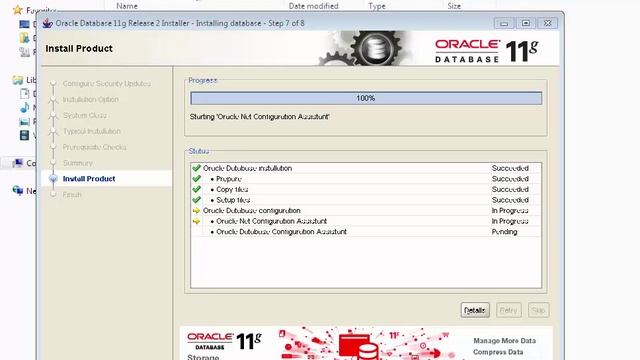This screenshot has width=640, height=360.
Task: Click the Size column header in Explorer
Action: (454, 6)
